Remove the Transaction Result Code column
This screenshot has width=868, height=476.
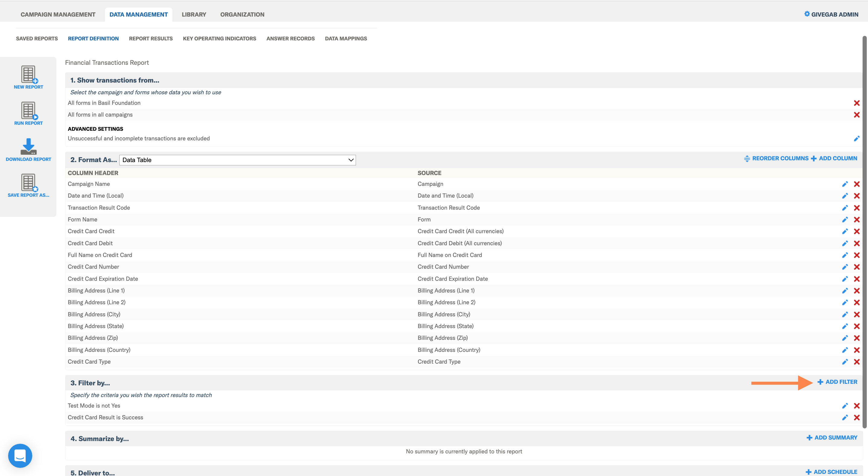click(x=857, y=208)
